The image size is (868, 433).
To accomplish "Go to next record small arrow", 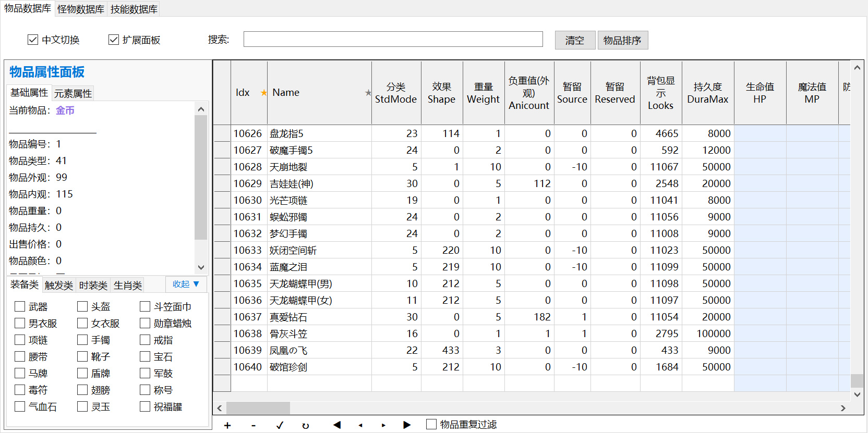I will pyautogui.click(x=383, y=425).
